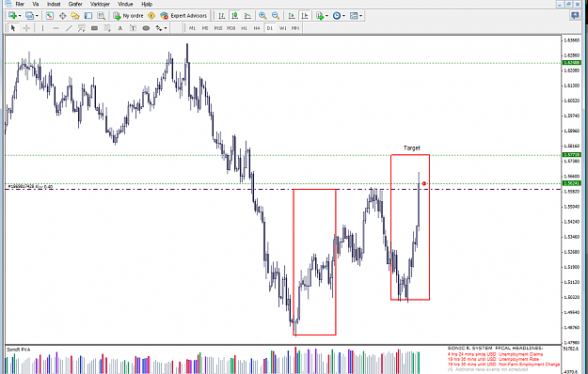Open the Terminal window icon
This screenshot has width=588, height=374.
tap(88, 16)
